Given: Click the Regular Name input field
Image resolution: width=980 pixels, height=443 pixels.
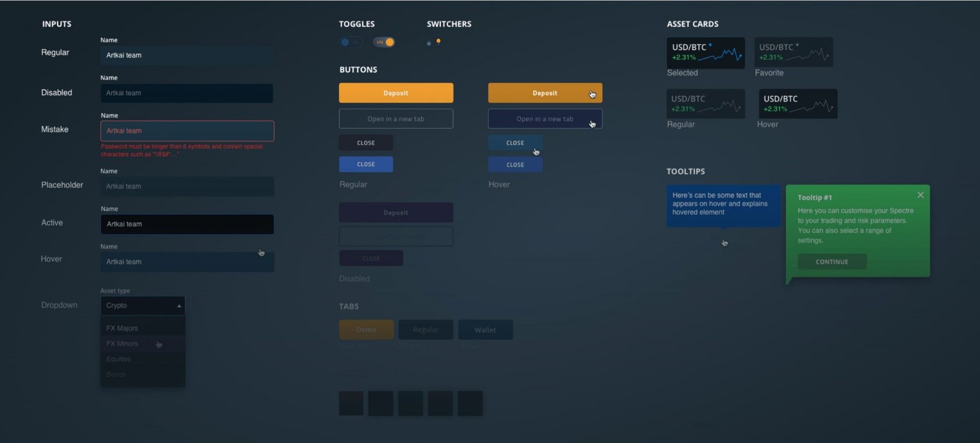Looking at the screenshot, I should click(x=187, y=55).
